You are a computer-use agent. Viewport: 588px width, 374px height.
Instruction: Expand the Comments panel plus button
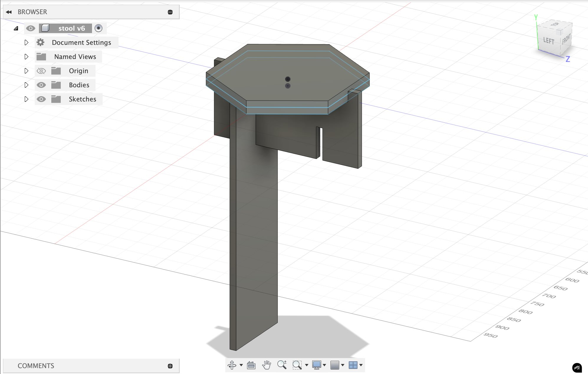(170, 366)
